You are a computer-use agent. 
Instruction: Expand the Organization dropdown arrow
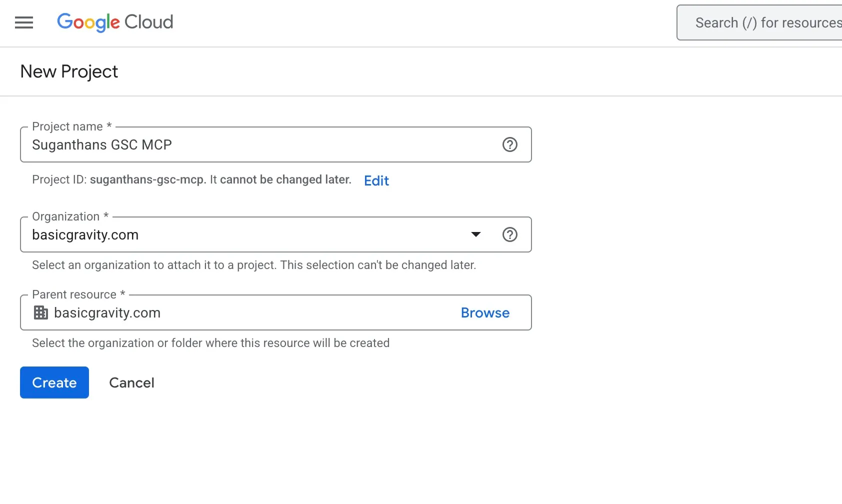click(x=476, y=234)
